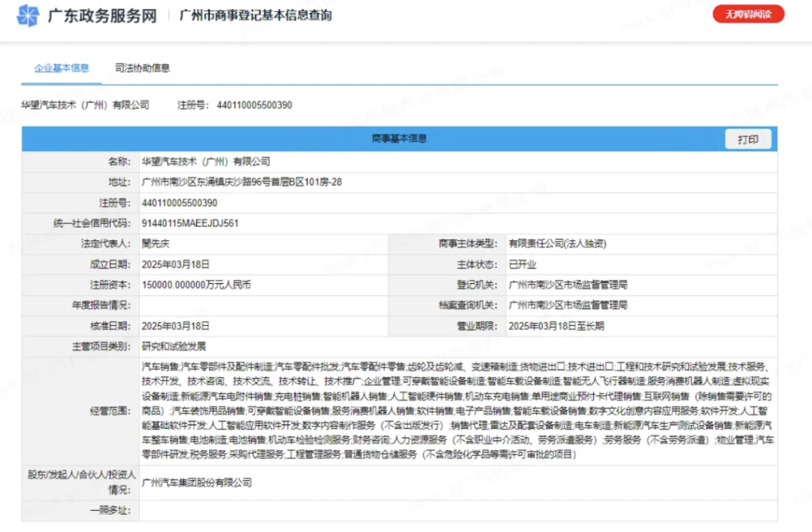The image size is (812, 532).
Task: Select the address value in the 地址 row
Action: tap(241, 182)
